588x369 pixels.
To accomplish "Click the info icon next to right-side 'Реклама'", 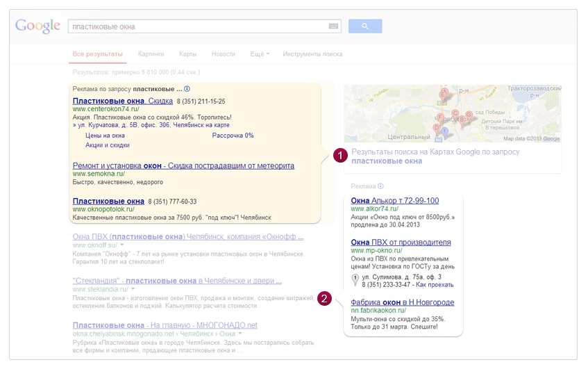I will 382,186.
